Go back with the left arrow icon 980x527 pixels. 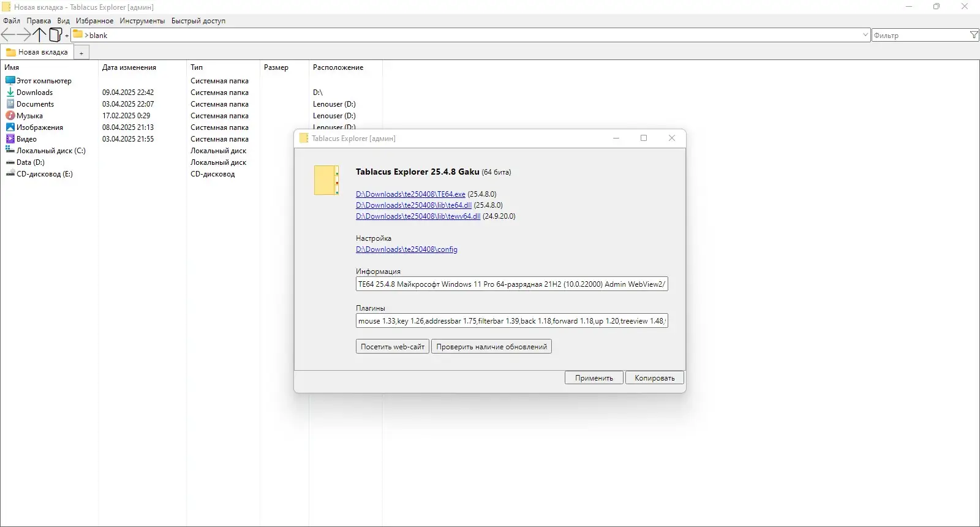click(8, 35)
